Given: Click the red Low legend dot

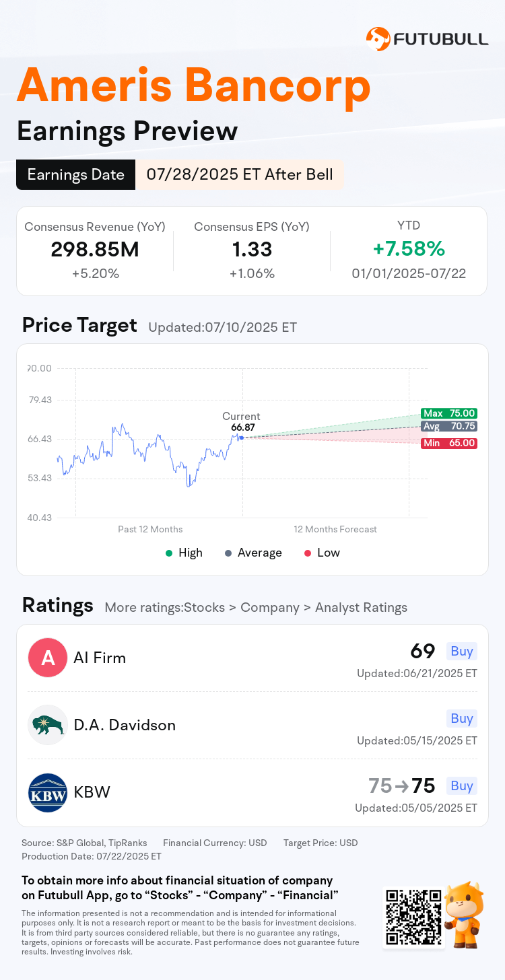Looking at the screenshot, I should [x=308, y=553].
